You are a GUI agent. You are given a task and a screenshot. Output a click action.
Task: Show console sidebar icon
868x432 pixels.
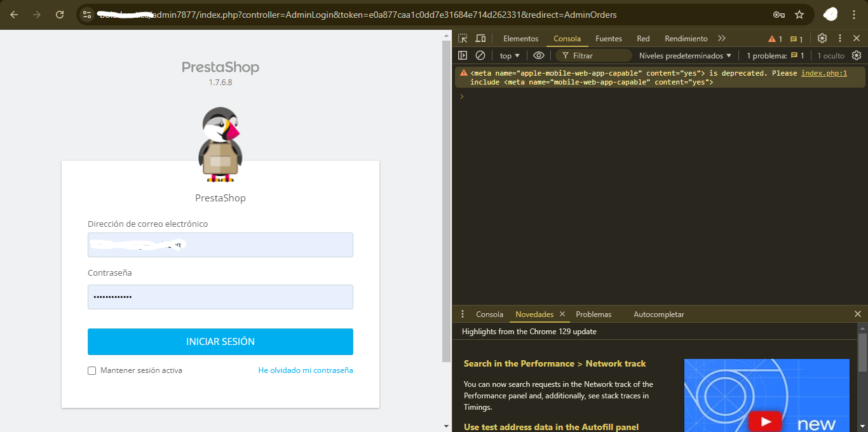pos(463,56)
